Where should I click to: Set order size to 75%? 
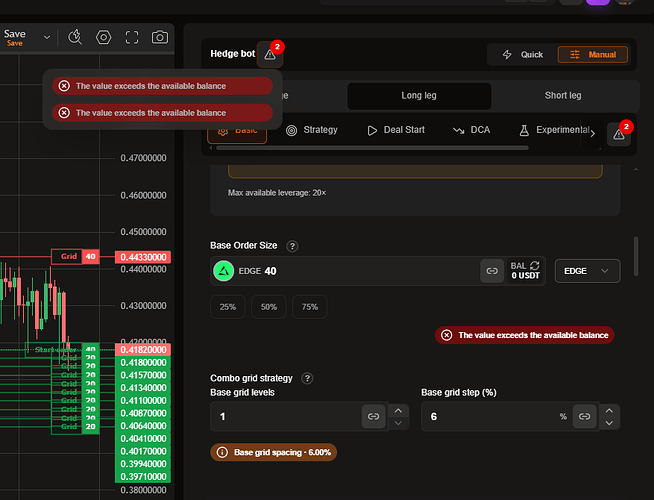point(309,307)
